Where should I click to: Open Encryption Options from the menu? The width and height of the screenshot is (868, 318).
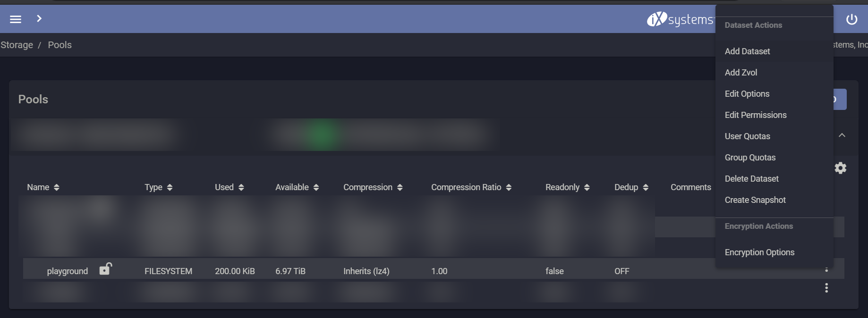point(759,252)
